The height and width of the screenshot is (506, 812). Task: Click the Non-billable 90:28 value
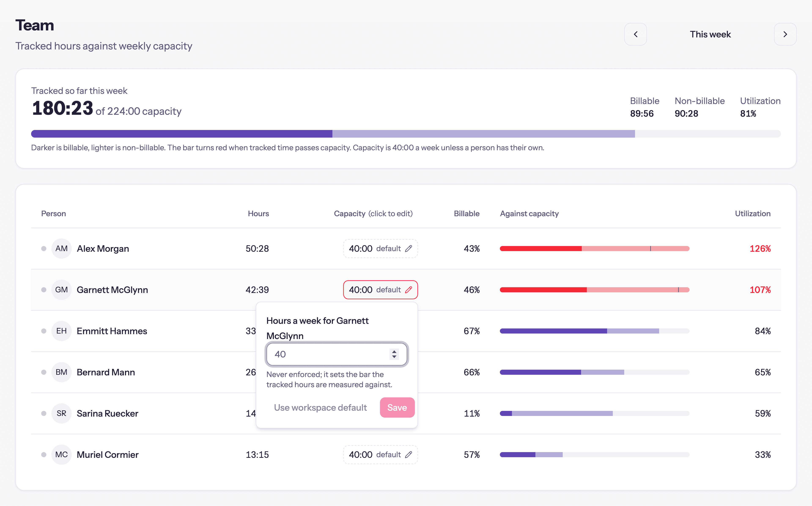point(686,114)
